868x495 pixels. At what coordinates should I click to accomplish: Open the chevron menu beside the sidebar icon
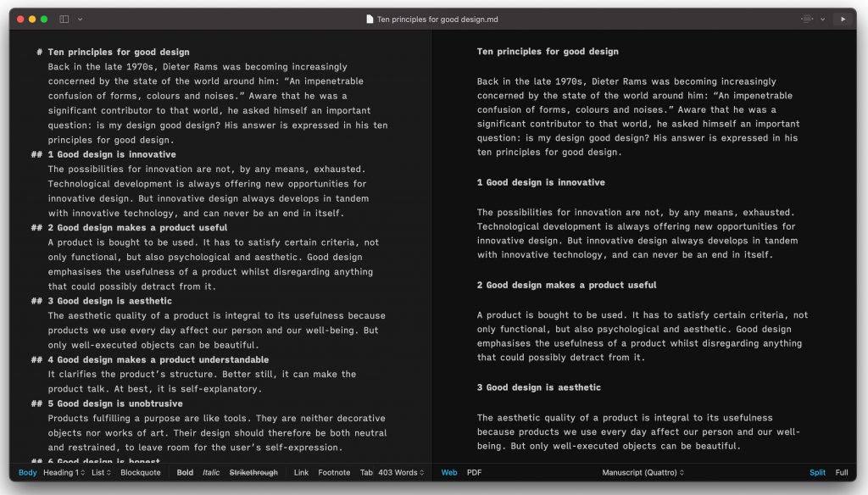[81, 19]
